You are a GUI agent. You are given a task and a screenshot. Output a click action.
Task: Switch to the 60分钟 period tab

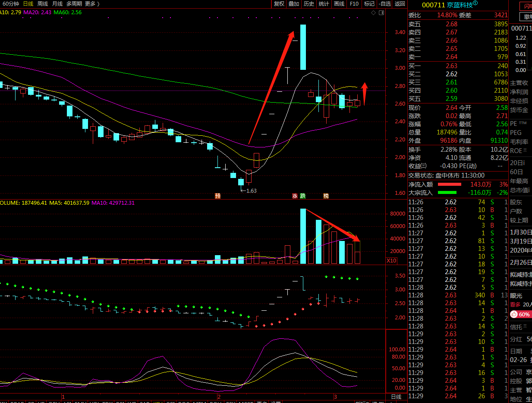(11, 4)
